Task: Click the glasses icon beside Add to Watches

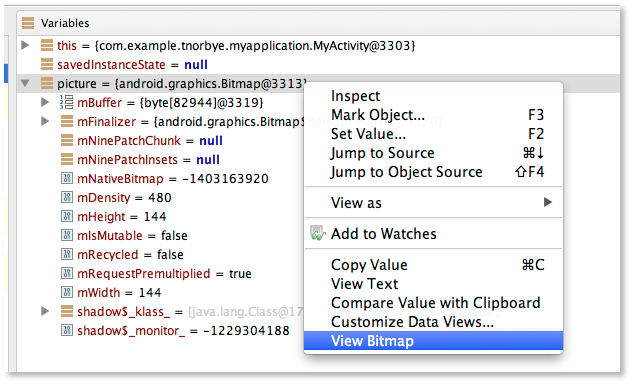Action: [318, 233]
